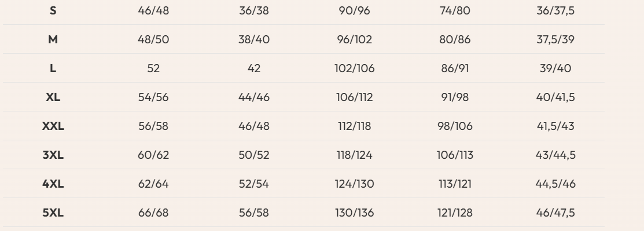Click the 54/56 value in XL row
644x231 pixels.
(153, 98)
